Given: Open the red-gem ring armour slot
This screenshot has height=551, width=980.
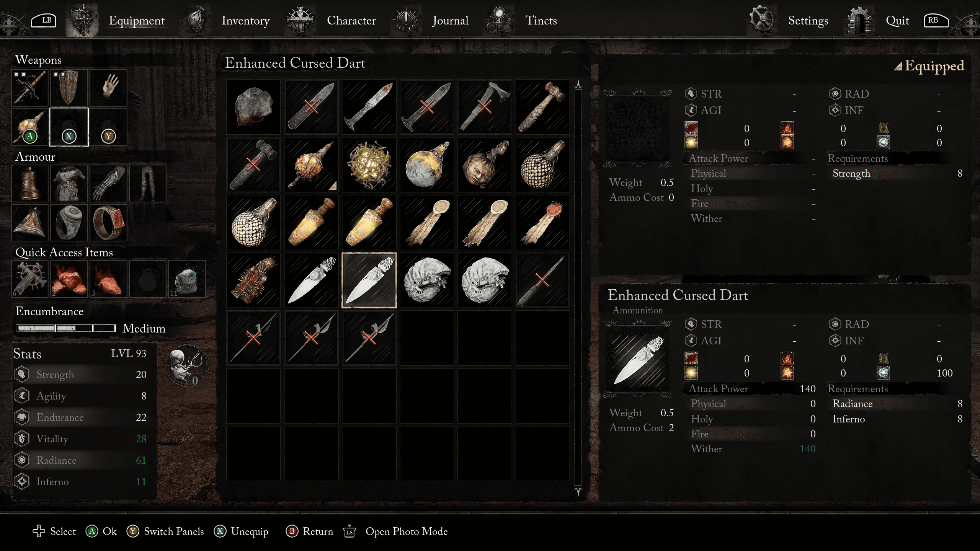Looking at the screenshot, I should coord(108,222).
